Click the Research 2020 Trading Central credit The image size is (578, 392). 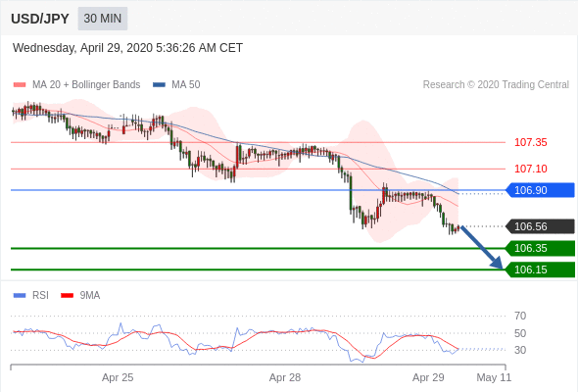point(496,85)
